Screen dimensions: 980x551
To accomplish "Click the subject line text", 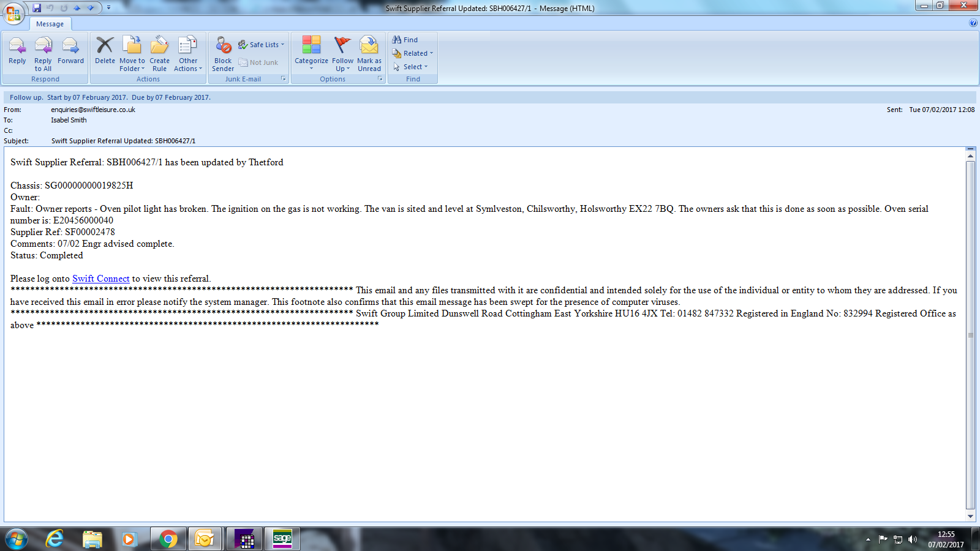I will tap(124, 141).
